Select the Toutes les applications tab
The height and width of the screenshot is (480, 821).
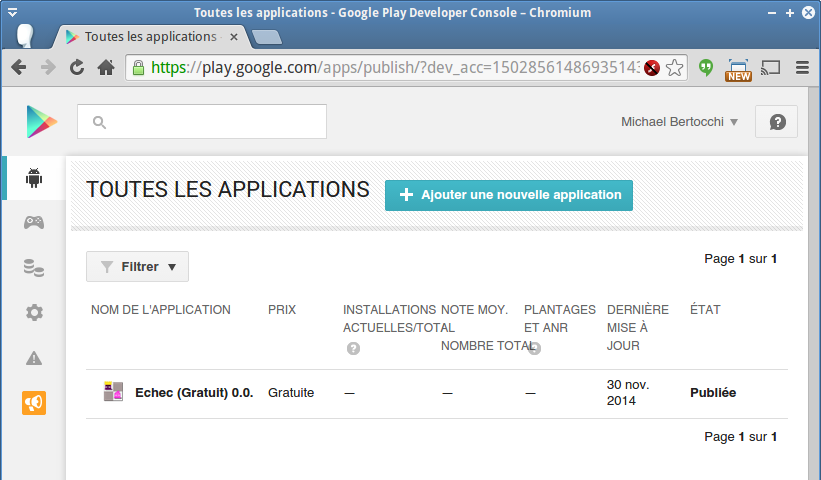[x=150, y=37]
